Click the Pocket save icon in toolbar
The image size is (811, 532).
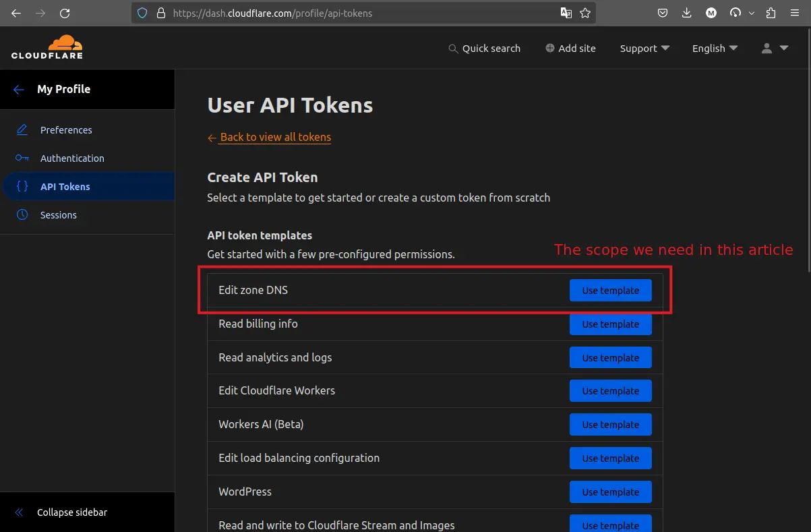(x=663, y=13)
